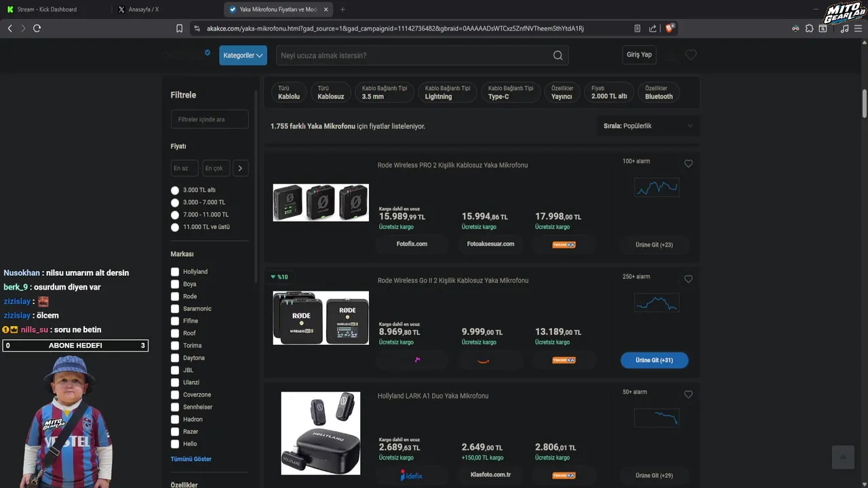Check the Sennheiser brand checkbox
Screen dimensions: 868x488
coord(175,407)
